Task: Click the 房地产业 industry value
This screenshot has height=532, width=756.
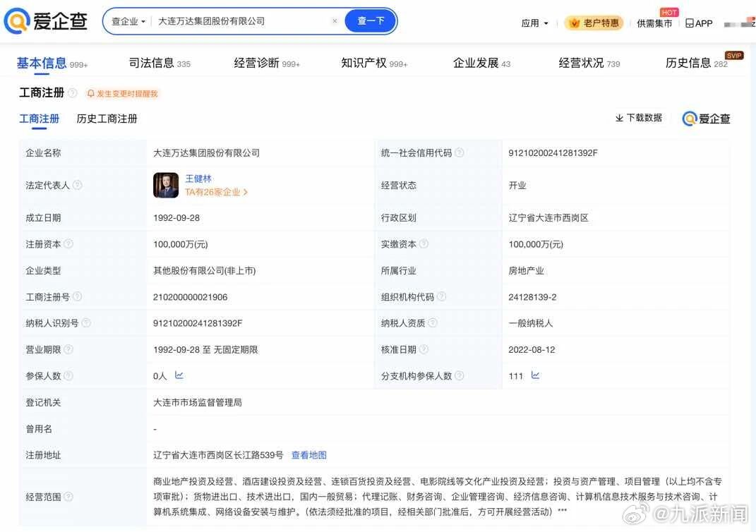Action: click(526, 271)
